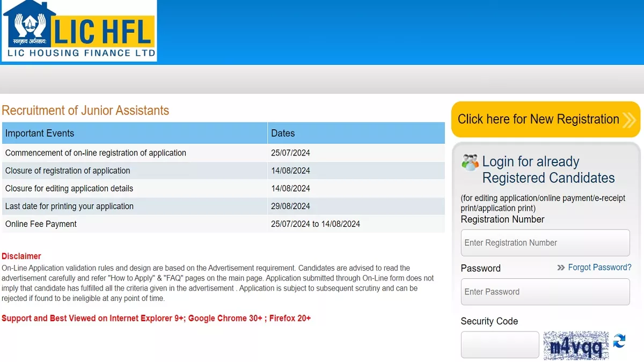Select the Closure of registration of application row
Image resolution: width=644 pixels, height=362 pixels.
(x=68, y=171)
